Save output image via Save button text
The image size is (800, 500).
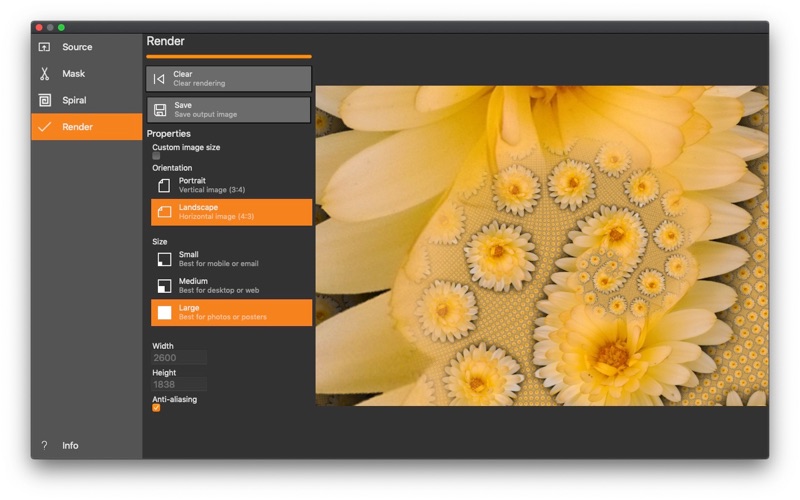tap(229, 110)
